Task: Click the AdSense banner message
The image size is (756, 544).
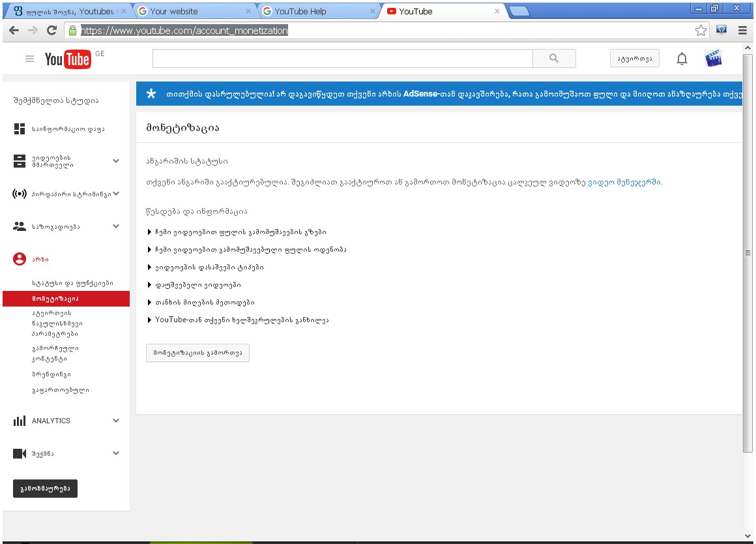Action: tap(454, 94)
